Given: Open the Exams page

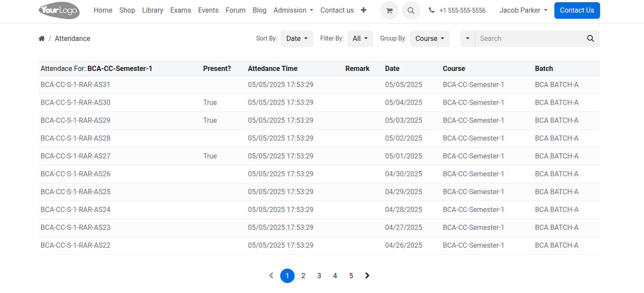Looking at the screenshot, I should coord(181,10).
